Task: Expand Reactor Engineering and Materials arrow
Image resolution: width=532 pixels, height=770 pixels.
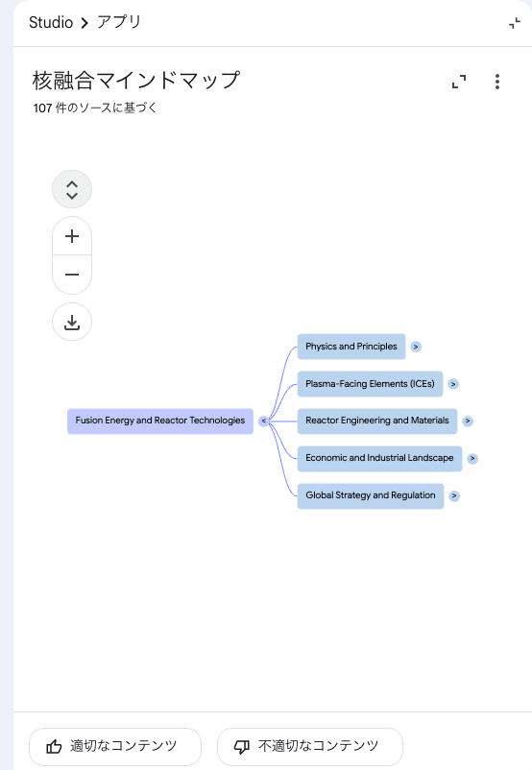Action: click(468, 421)
